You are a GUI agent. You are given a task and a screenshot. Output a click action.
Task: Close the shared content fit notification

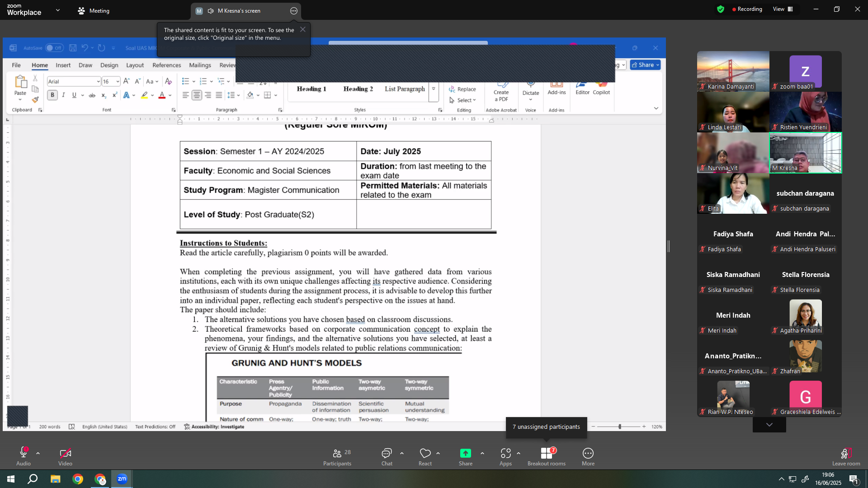[303, 29]
